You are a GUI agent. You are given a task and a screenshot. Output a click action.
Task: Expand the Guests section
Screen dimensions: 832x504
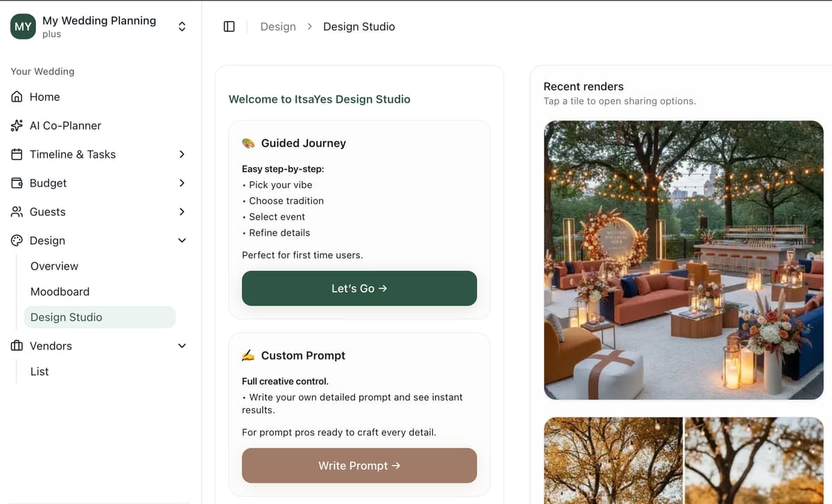(x=182, y=211)
